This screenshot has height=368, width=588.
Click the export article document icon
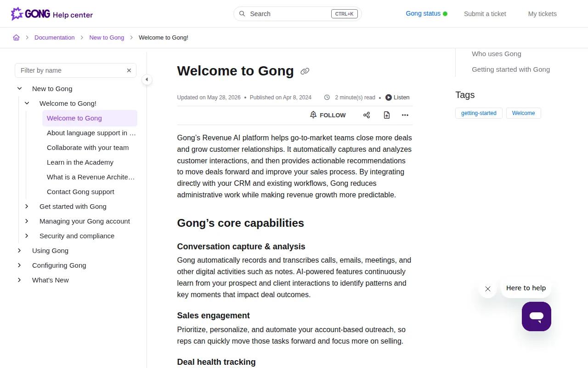(387, 115)
